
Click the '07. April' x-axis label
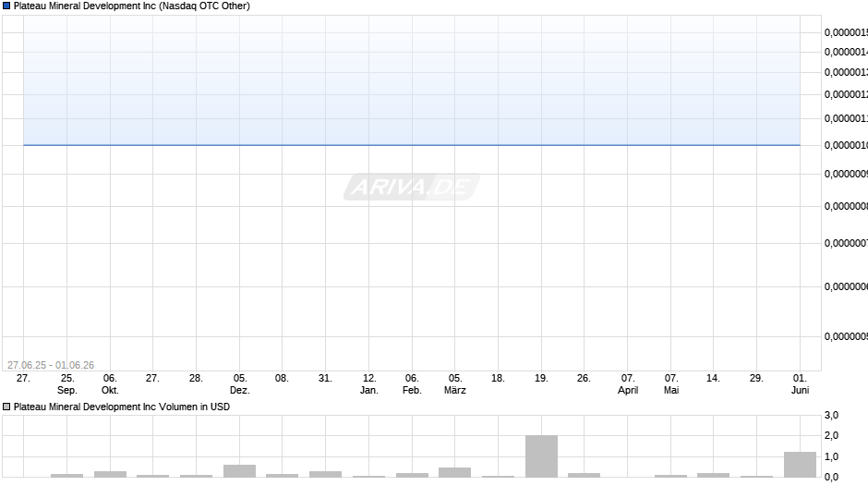click(x=628, y=384)
